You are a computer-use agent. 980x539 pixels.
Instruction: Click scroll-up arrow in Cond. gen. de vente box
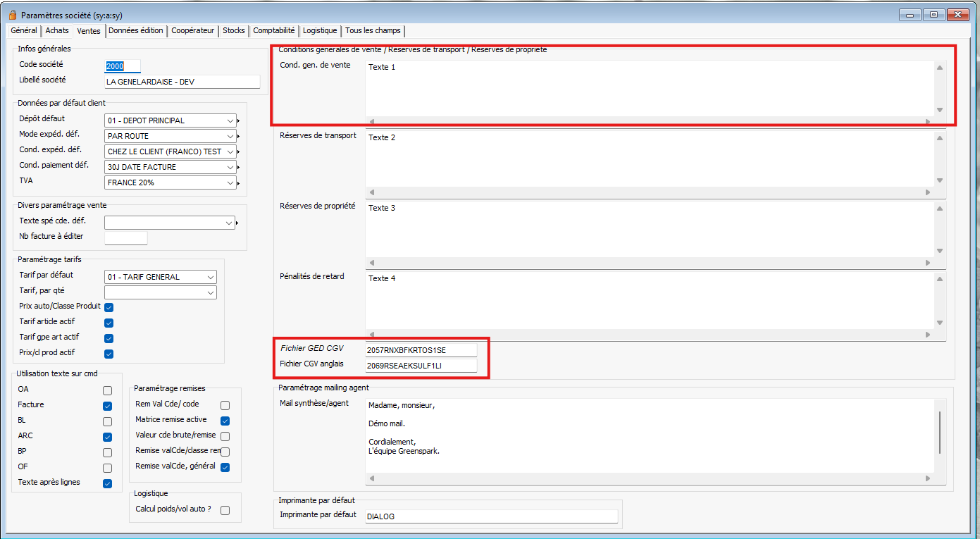(x=939, y=68)
